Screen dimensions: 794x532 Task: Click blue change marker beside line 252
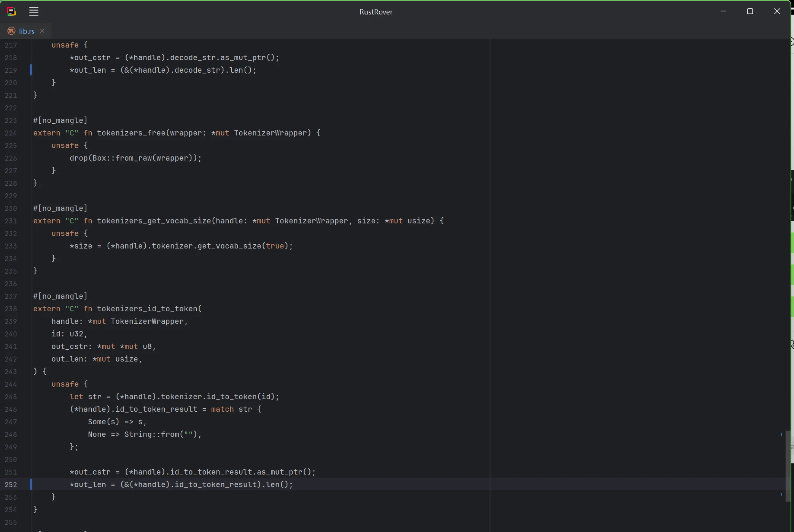[31, 484]
